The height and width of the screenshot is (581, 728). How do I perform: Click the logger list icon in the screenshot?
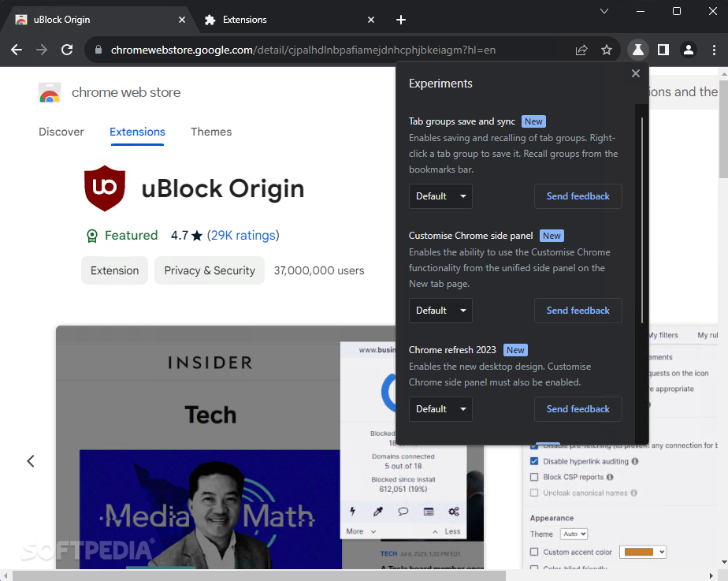[x=429, y=512]
